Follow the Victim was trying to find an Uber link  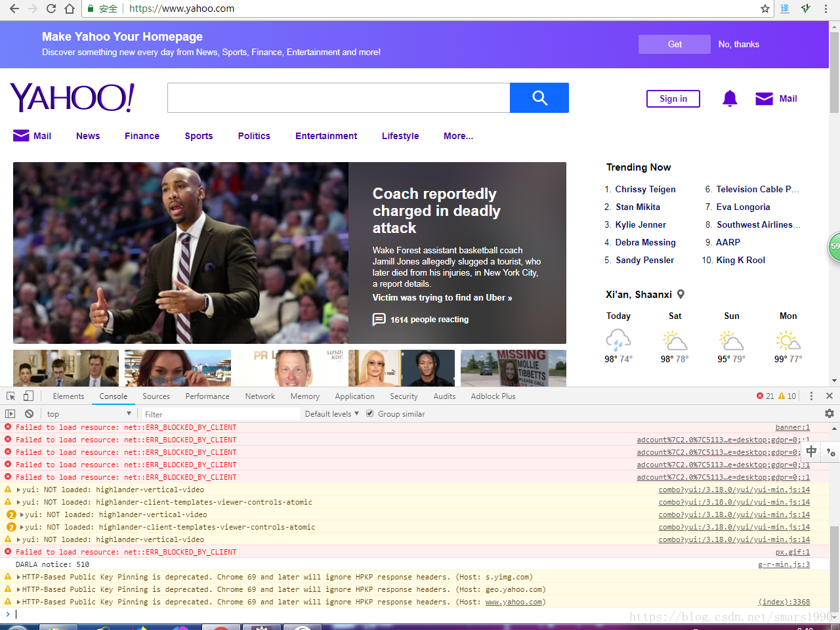click(x=442, y=297)
